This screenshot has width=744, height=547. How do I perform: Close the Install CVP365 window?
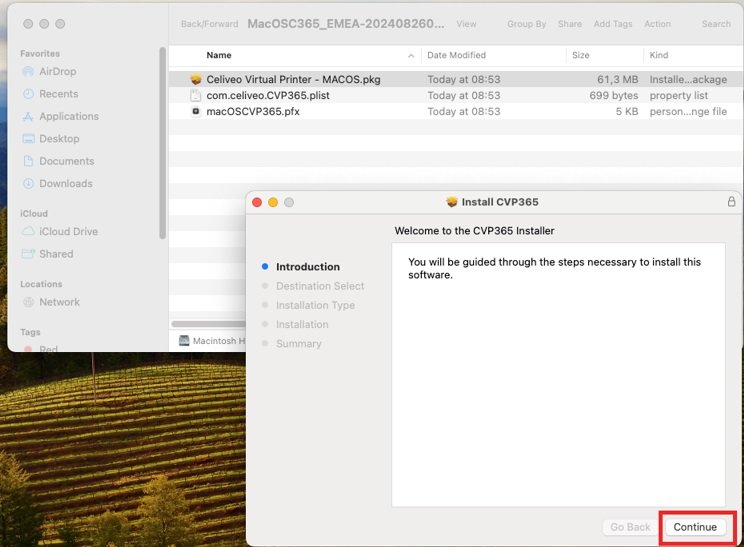click(257, 203)
